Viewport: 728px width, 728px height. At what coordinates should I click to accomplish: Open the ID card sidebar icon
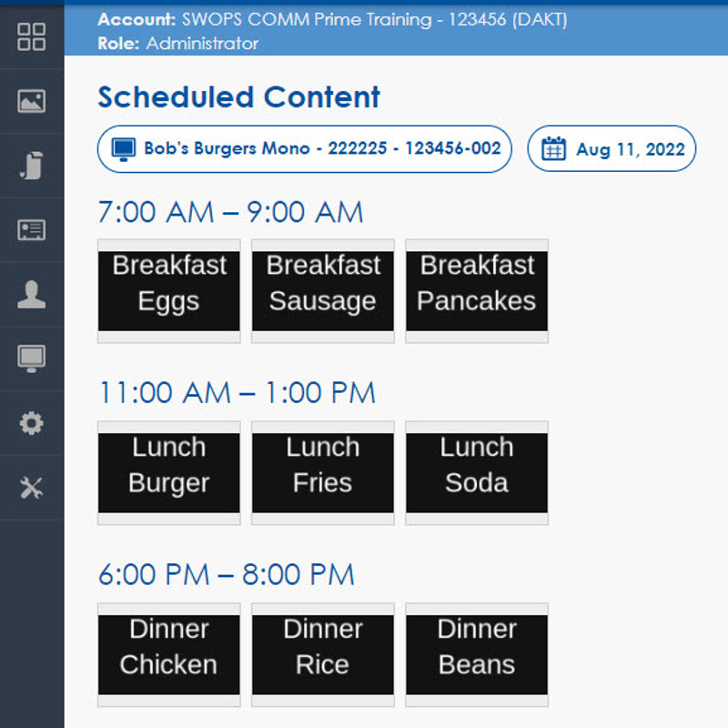click(32, 230)
